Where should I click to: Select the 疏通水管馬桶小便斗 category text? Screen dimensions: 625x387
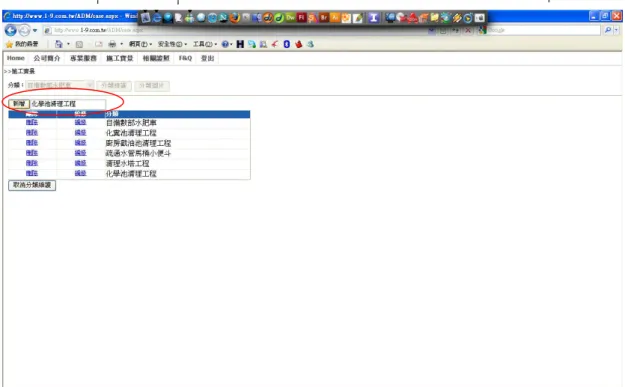(x=138, y=153)
